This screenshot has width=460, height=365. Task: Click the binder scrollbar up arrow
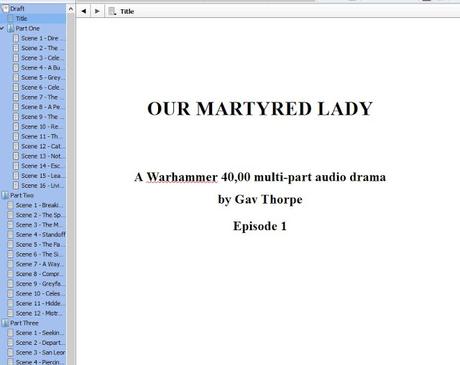pyautogui.click(x=70, y=9)
